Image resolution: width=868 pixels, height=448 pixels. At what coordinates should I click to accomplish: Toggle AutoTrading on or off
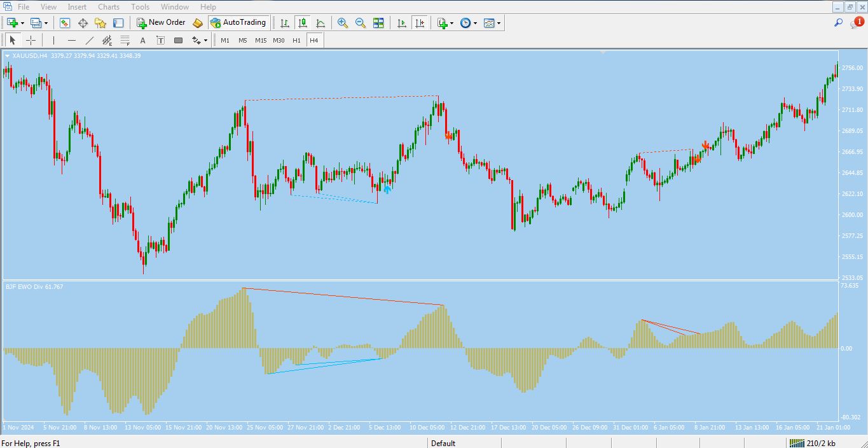pos(239,23)
